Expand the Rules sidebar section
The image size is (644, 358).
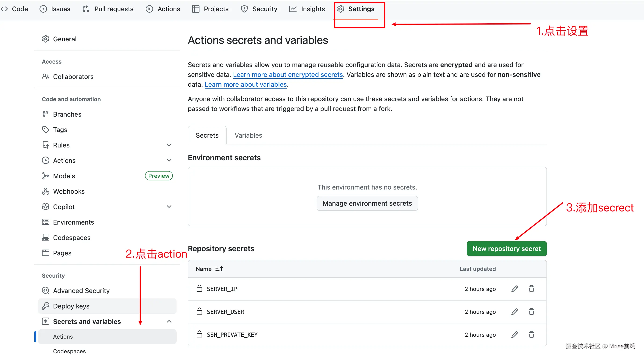(169, 145)
